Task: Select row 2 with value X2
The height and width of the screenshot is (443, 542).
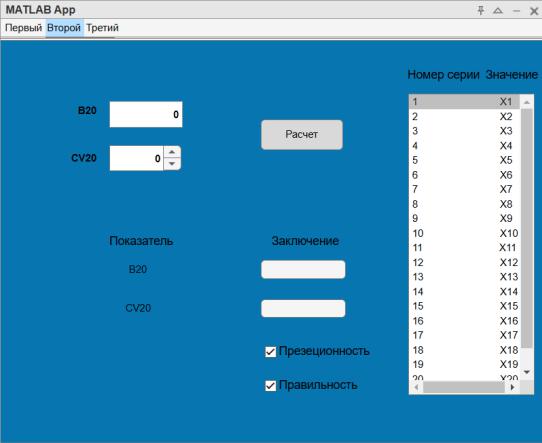Action: (465, 116)
